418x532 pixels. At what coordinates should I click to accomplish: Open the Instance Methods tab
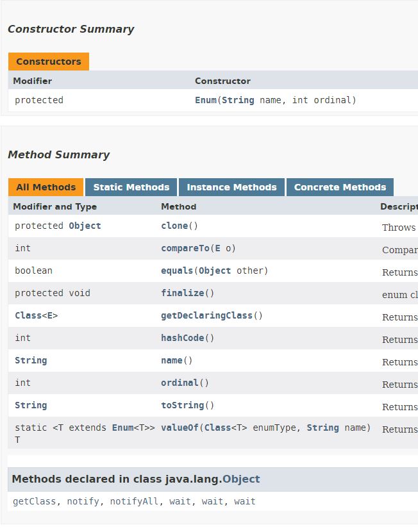pyautogui.click(x=231, y=187)
